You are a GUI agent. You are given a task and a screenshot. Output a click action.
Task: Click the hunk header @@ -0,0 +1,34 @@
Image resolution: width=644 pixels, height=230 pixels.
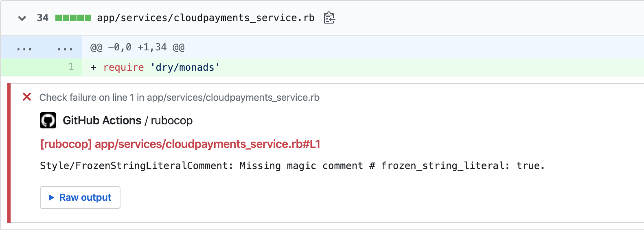click(138, 47)
